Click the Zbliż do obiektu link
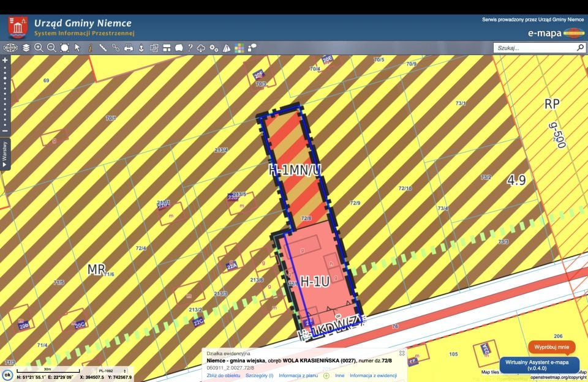 coord(223,376)
